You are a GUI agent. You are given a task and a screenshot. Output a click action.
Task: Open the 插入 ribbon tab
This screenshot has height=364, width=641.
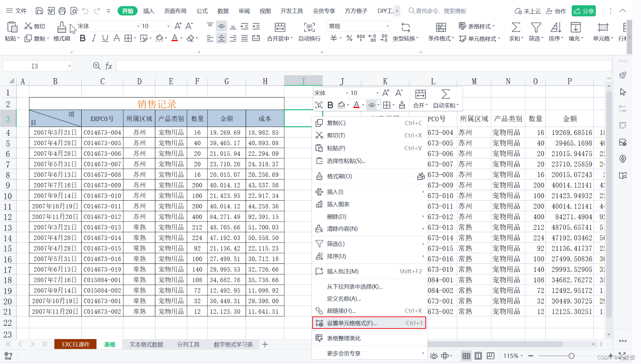(x=149, y=11)
